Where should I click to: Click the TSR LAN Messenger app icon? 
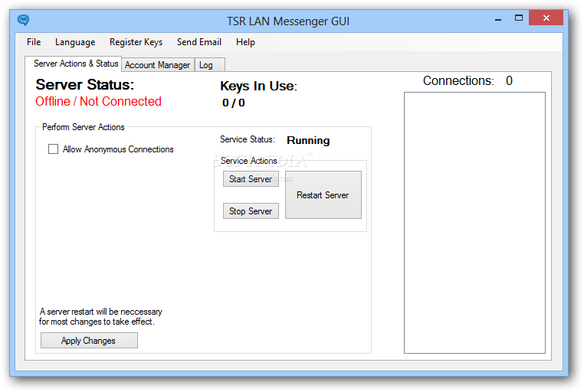[x=23, y=20]
